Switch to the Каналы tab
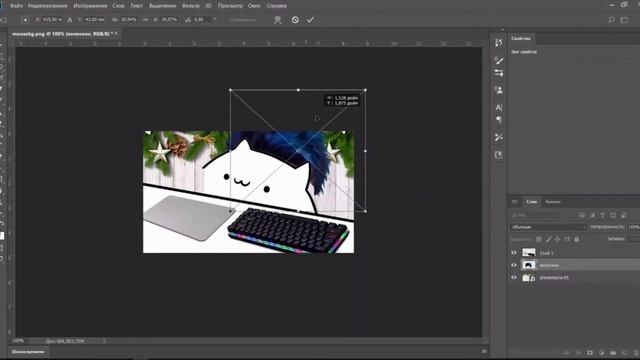The width and height of the screenshot is (640, 360). [553, 202]
